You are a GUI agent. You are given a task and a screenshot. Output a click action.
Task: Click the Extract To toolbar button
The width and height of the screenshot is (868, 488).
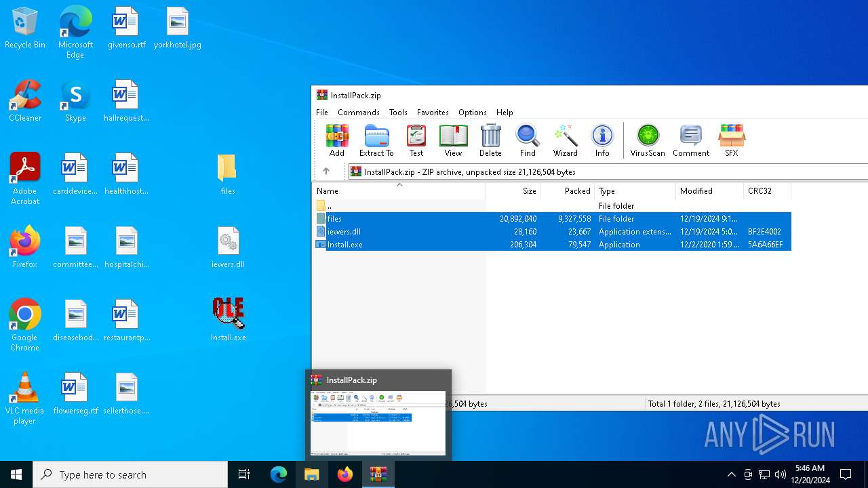tap(376, 140)
